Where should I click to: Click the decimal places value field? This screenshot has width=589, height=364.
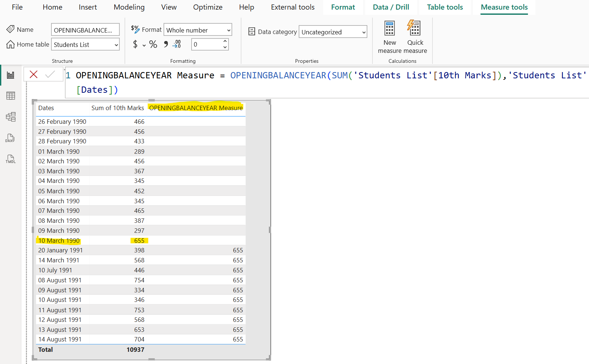pyautogui.click(x=207, y=44)
